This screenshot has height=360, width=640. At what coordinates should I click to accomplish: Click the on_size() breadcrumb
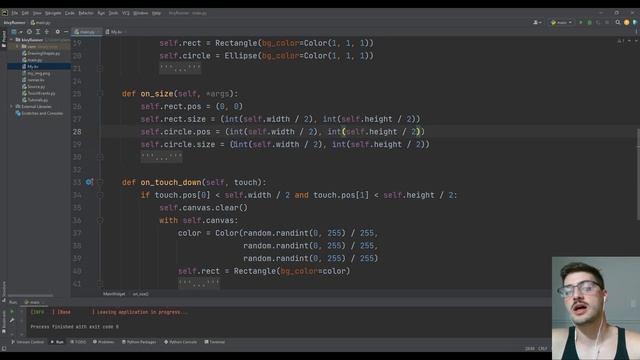pyautogui.click(x=141, y=294)
